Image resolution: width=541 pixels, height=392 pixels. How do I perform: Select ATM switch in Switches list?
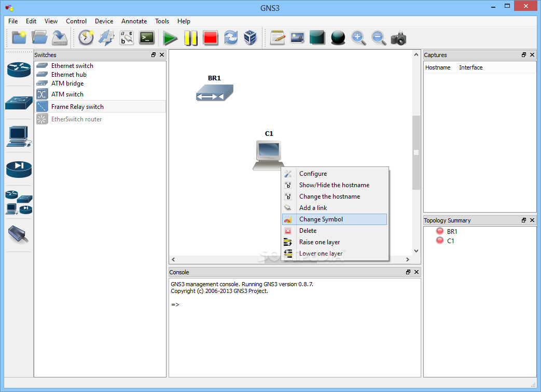100,94
